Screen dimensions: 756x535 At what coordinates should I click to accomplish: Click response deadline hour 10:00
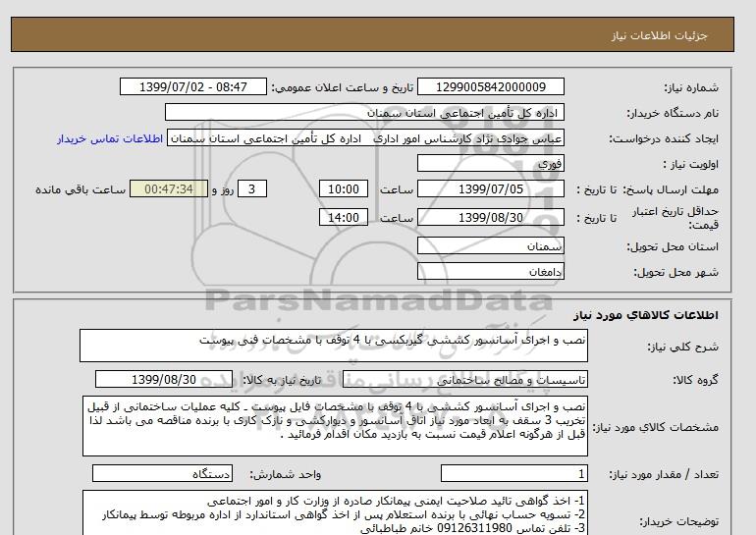pos(344,188)
